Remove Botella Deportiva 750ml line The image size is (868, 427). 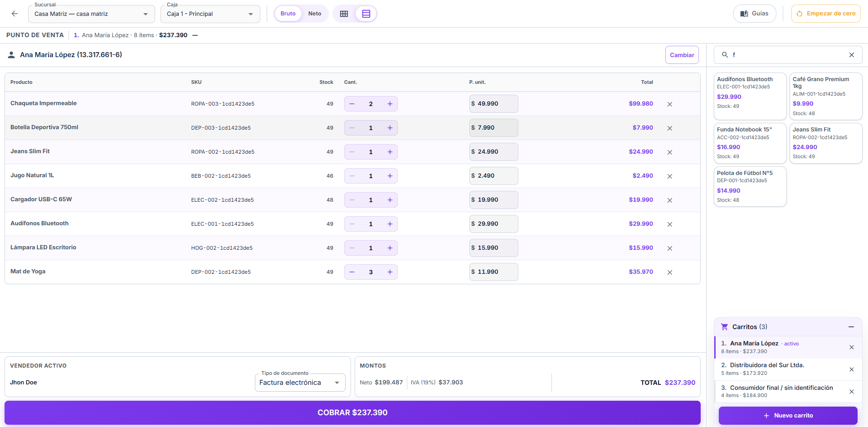(670, 128)
